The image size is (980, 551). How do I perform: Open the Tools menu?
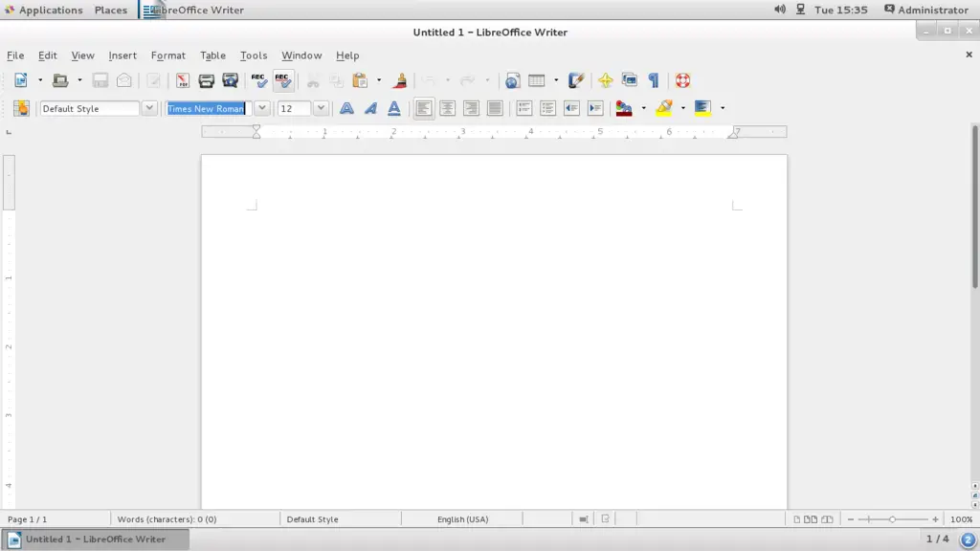tap(254, 55)
